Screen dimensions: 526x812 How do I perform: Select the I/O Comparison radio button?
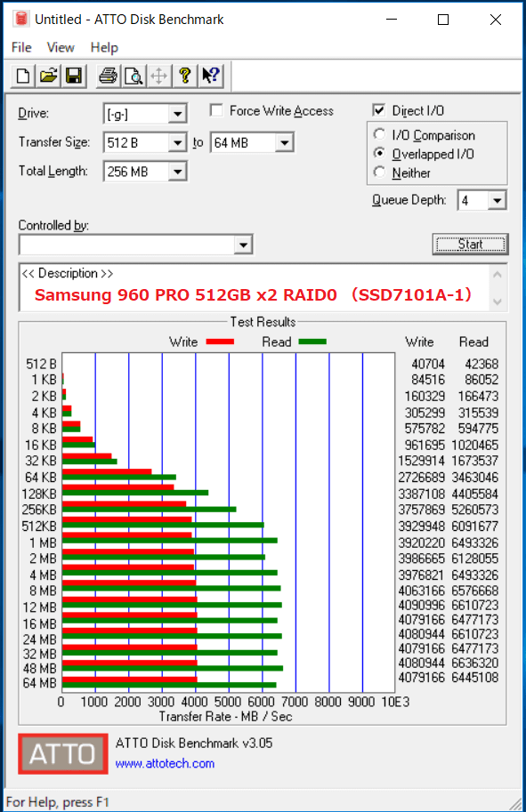pos(379,134)
